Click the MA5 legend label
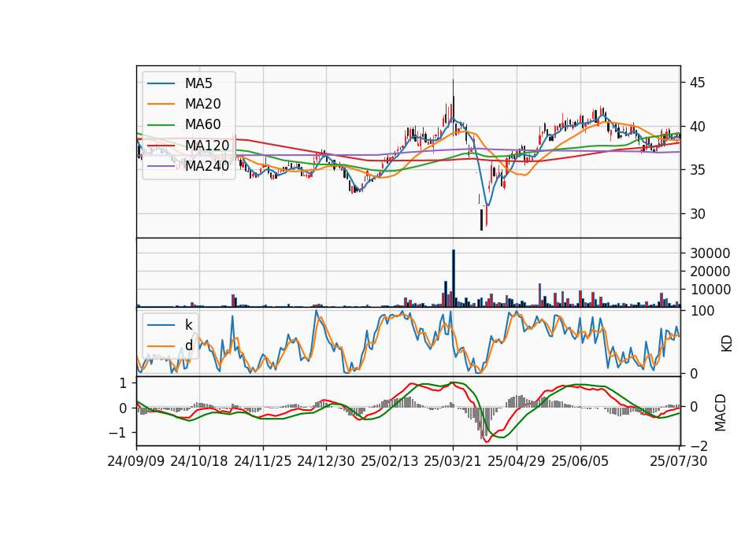The image size is (756, 543). [x=198, y=83]
